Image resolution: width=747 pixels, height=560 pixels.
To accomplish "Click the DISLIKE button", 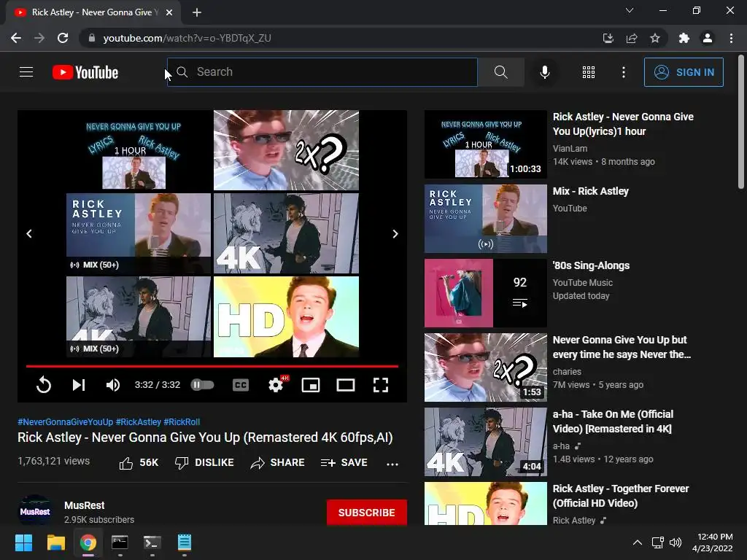I will click(x=204, y=462).
